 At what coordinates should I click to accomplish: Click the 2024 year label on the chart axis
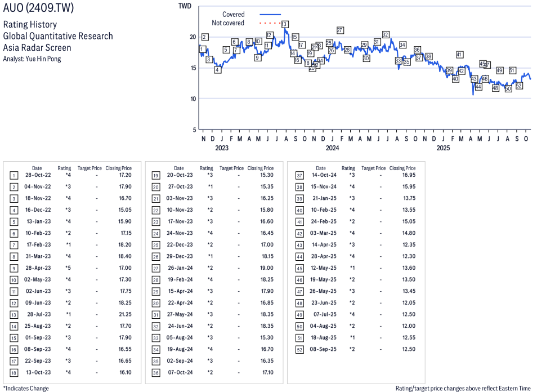tap(333, 148)
